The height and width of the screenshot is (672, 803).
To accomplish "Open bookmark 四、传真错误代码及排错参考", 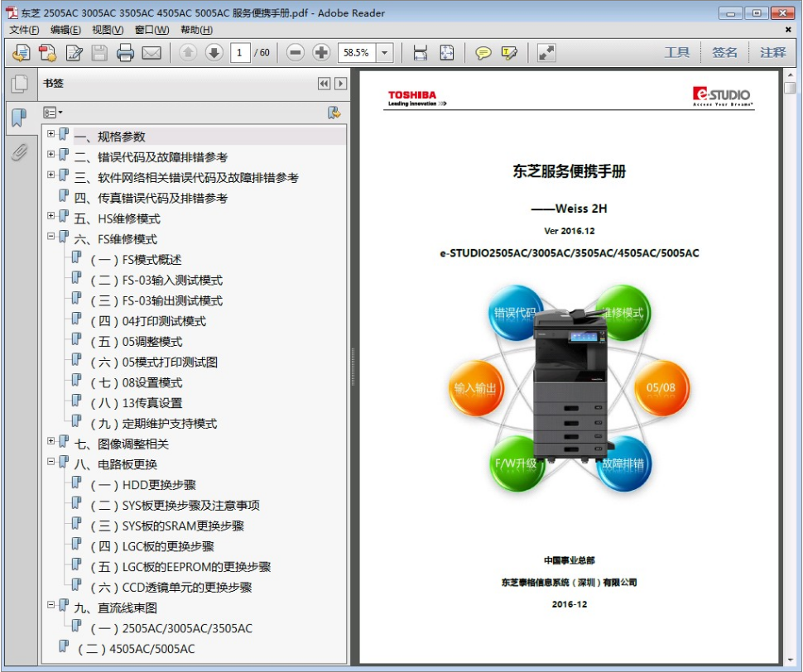I will pyautogui.click(x=151, y=198).
